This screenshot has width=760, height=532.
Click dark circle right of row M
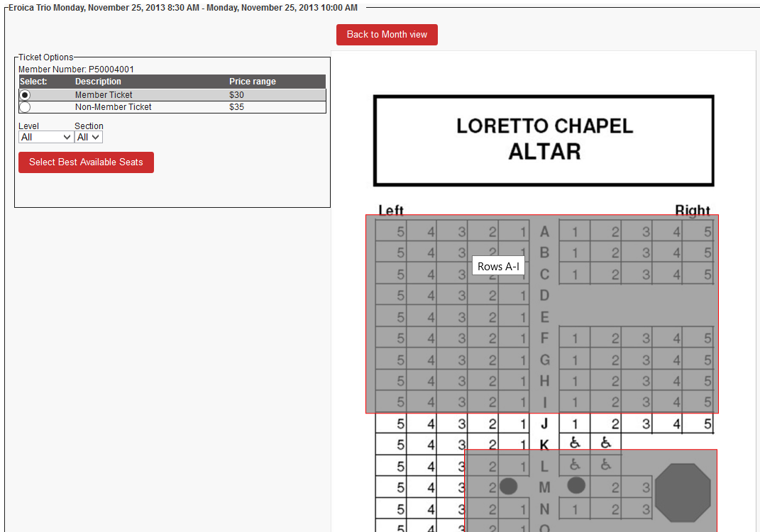click(576, 486)
